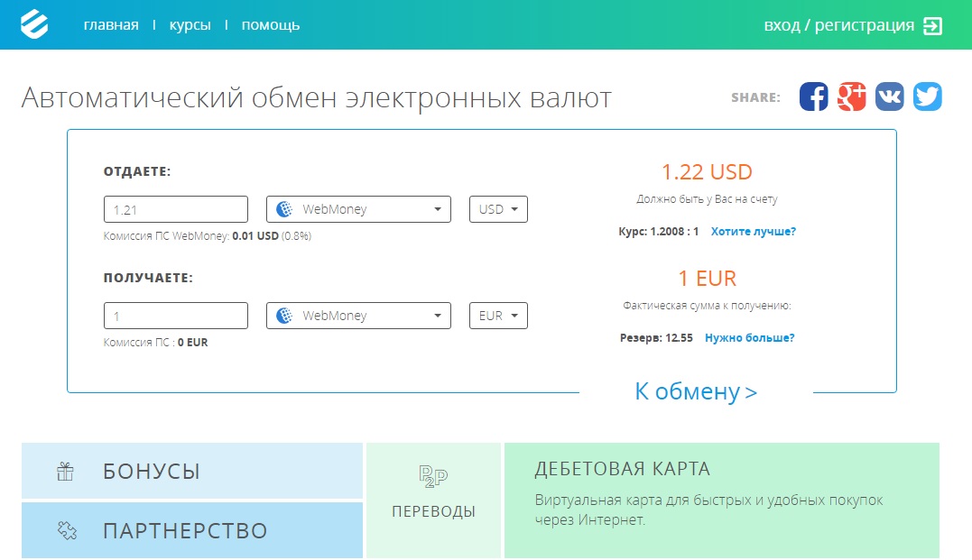Open ПОЛУЧАЕТЕ WebMoney payment system dropdown
Screen dimensions: 972x560
click(358, 316)
